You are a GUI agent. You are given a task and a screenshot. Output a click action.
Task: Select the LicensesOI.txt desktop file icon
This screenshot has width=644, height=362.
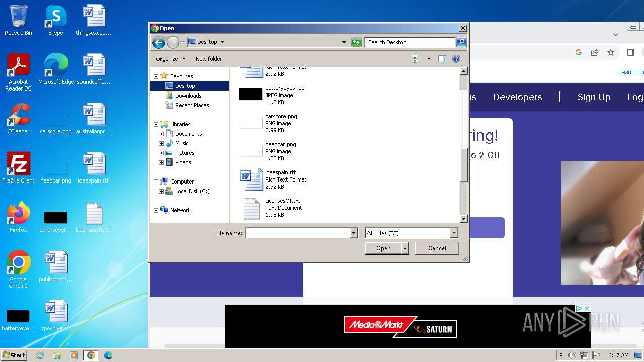94,217
